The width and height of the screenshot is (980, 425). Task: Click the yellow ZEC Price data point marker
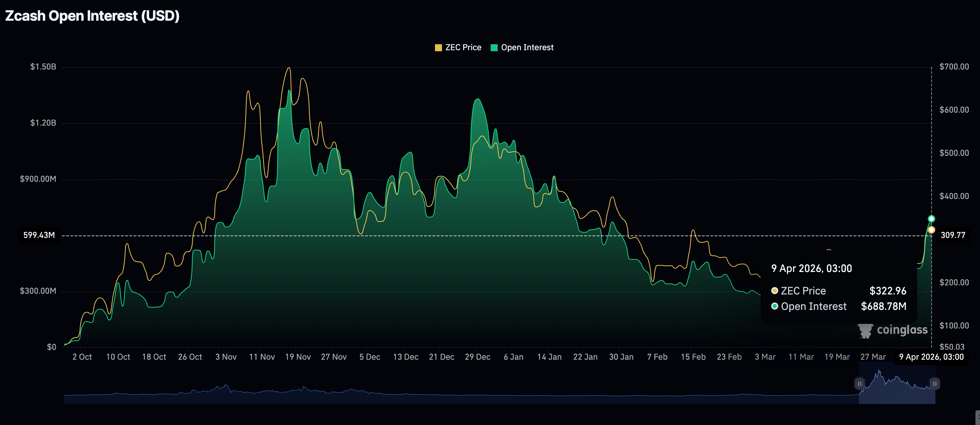click(x=931, y=230)
